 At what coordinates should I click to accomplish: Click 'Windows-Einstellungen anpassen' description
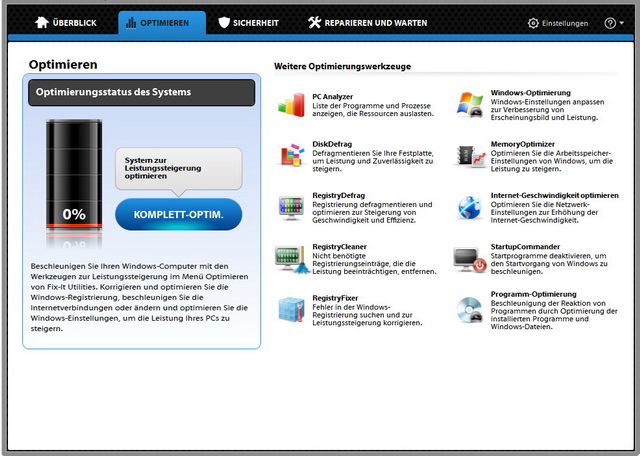click(x=547, y=110)
